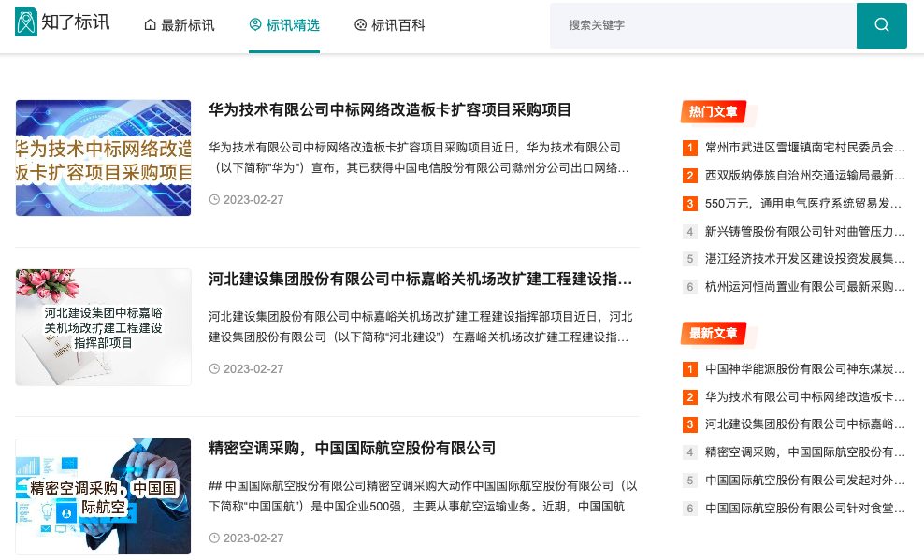Click the search magnifier button
Image resolution: width=924 pixels, height=560 pixels.
pyautogui.click(x=882, y=25)
